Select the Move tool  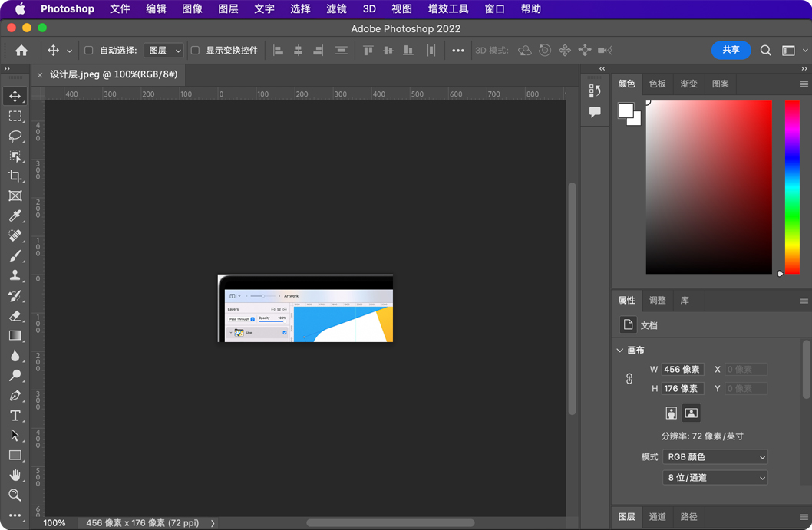[x=15, y=96]
